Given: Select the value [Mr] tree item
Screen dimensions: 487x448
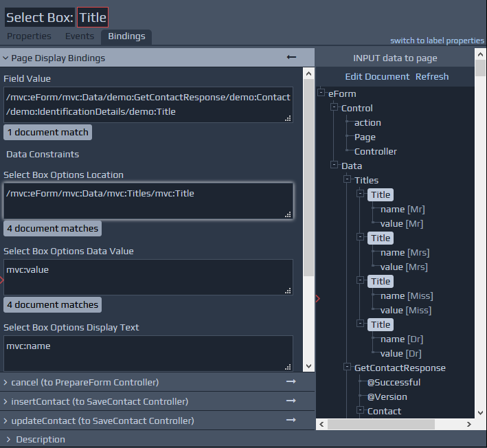Looking at the screenshot, I should point(402,224).
